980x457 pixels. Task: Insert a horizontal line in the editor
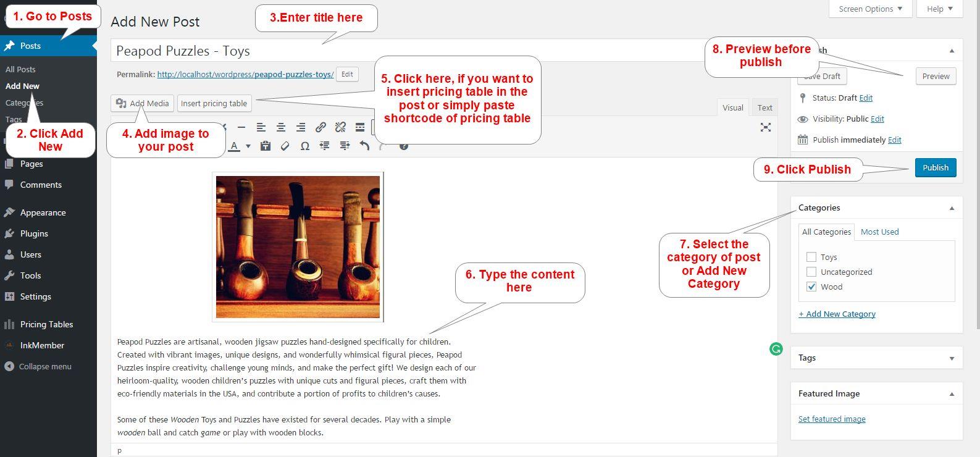coord(241,127)
